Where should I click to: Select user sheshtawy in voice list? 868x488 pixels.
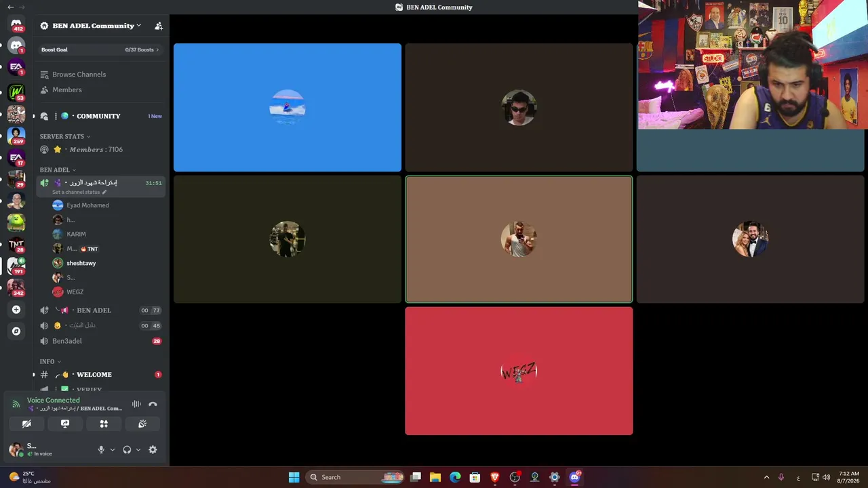[107, 263]
